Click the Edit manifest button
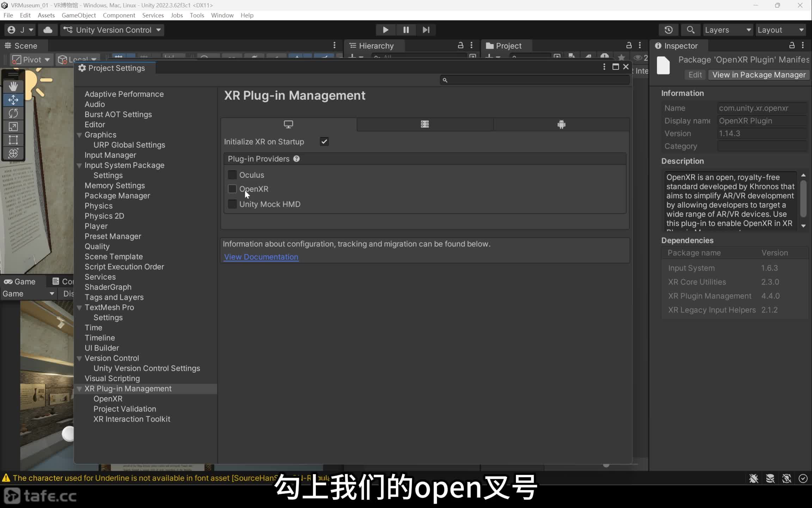 tap(695, 75)
